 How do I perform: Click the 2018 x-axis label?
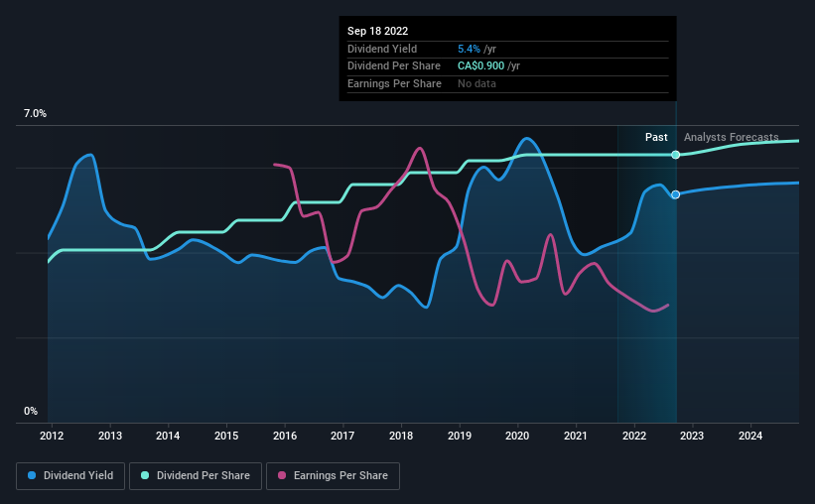click(x=401, y=436)
